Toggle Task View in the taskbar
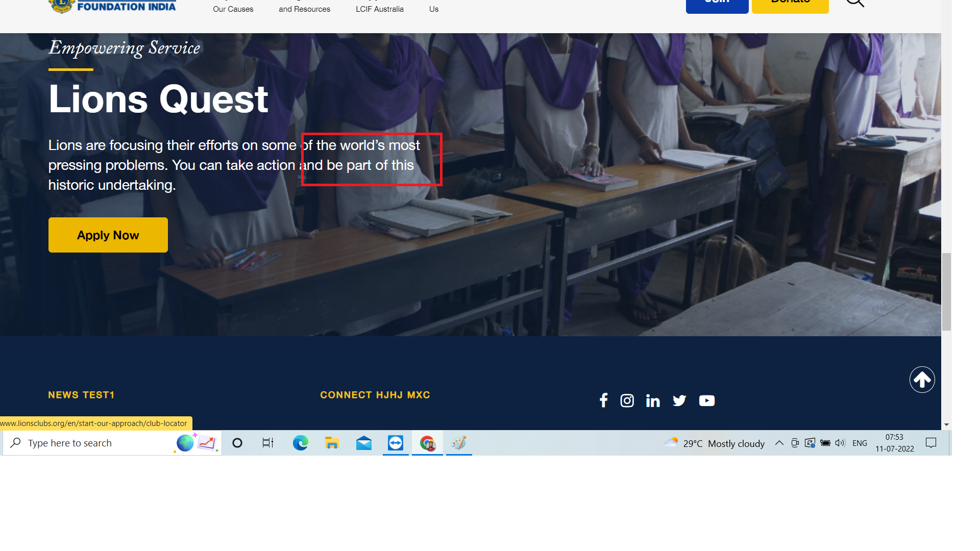The image size is (980, 551). (x=267, y=443)
